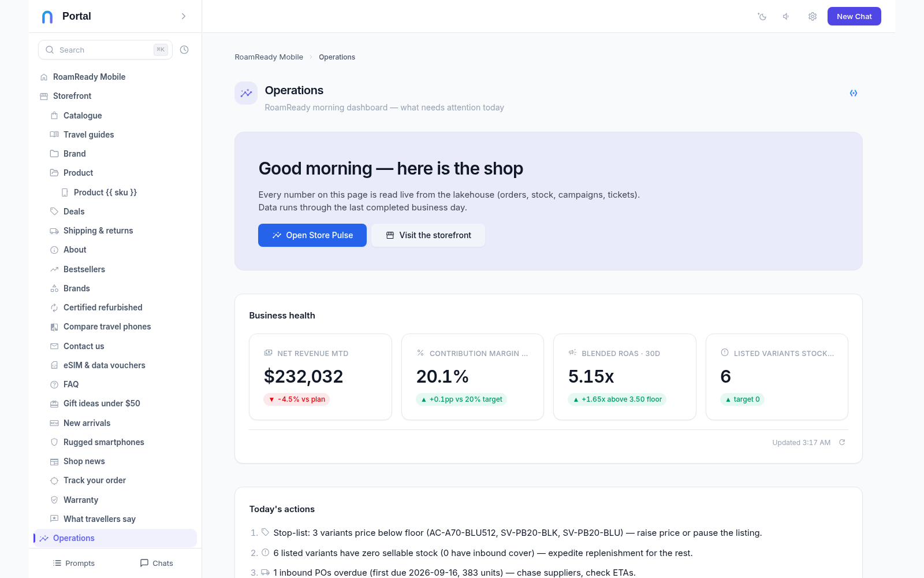Screen dimensions: 924x578
Task: Open Shop news page
Action: [x=121, y=461]
